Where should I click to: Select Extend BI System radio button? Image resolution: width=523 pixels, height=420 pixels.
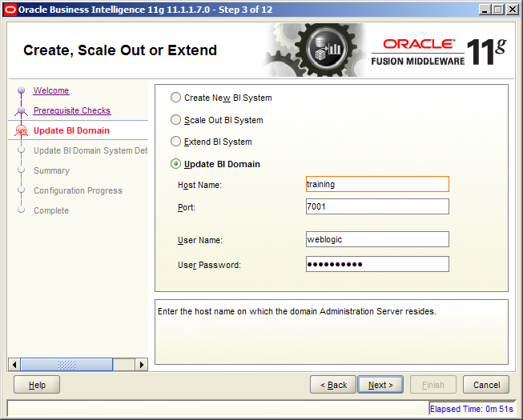[175, 142]
